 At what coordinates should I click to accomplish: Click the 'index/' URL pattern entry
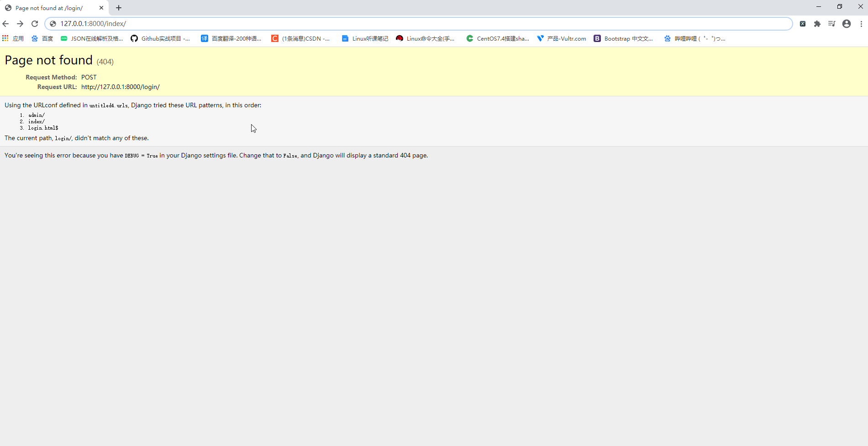[x=37, y=121]
